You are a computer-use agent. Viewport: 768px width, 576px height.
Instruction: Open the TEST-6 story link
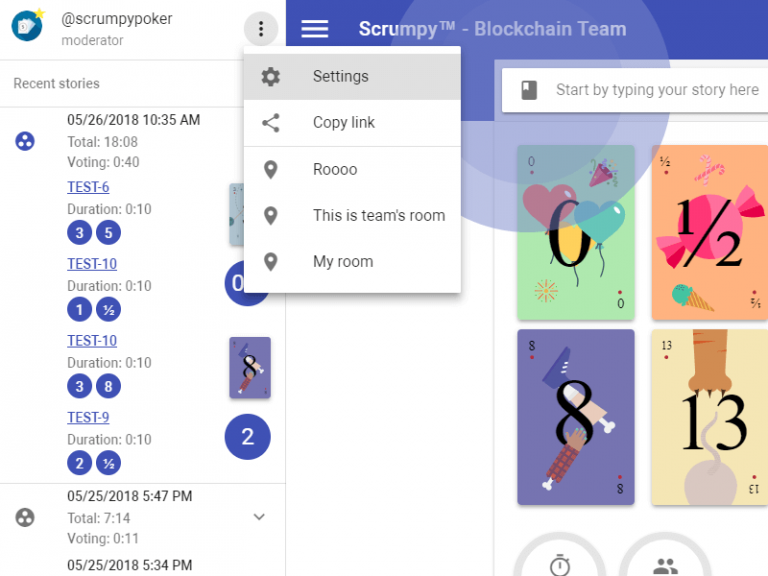point(88,187)
